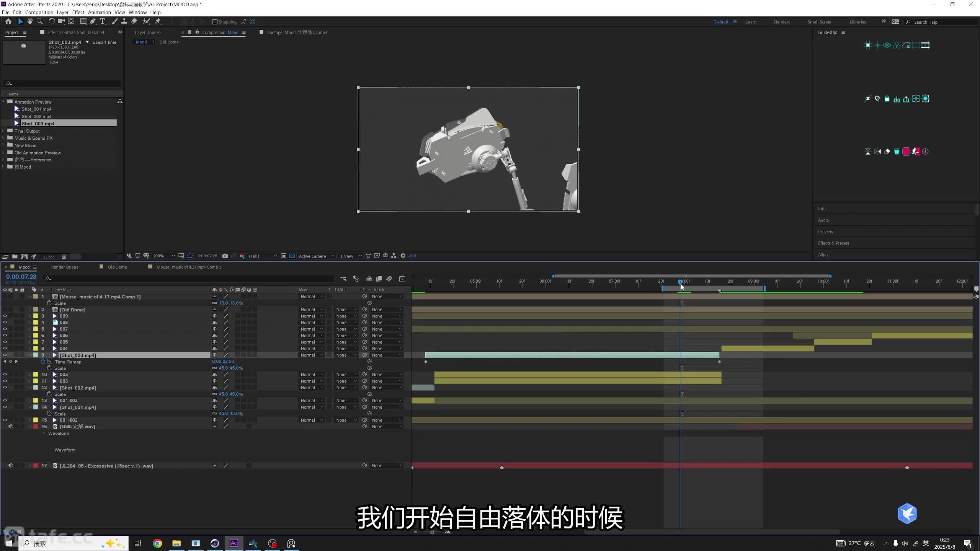
Task: Toggle the Snapping checkbox
Action: pyautogui.click(x=215, y=22)
